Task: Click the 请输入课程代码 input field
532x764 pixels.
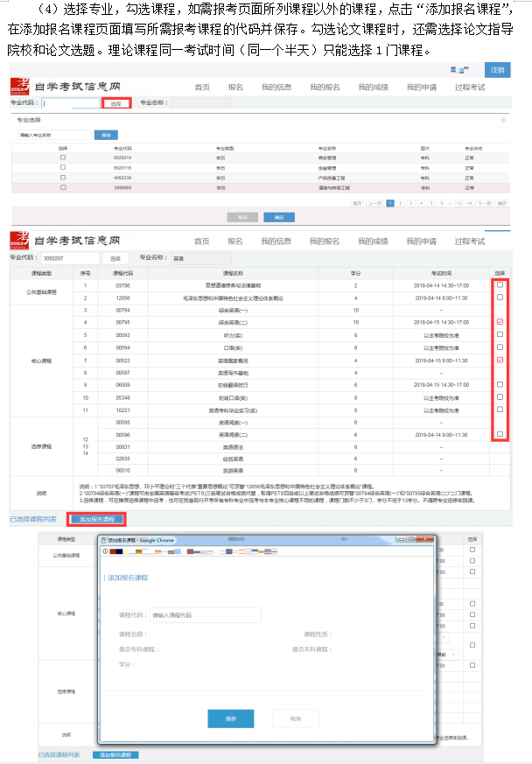Action: tap(205, 615)
